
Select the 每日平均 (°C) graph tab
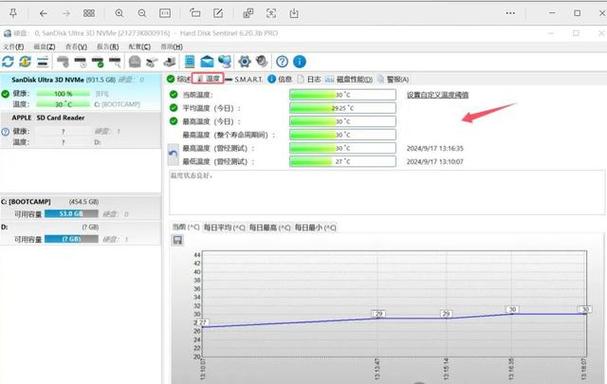click(225, 227)
